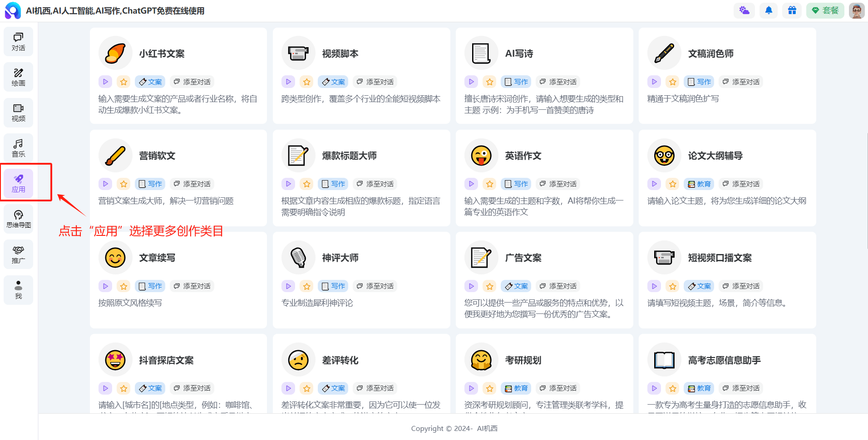The image size is (868, 440).
Task: Open the gift box icon in header
Action: click(792, 10)
